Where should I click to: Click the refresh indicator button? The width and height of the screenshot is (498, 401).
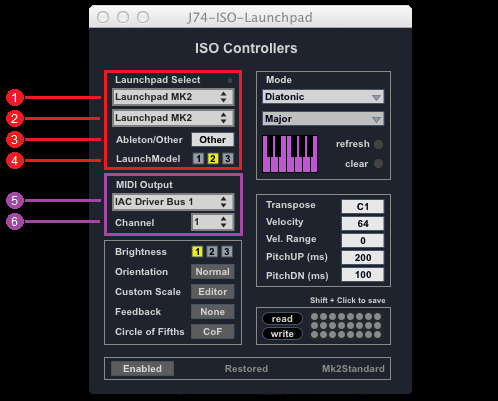pyautogui.click(x=378, y=144)
